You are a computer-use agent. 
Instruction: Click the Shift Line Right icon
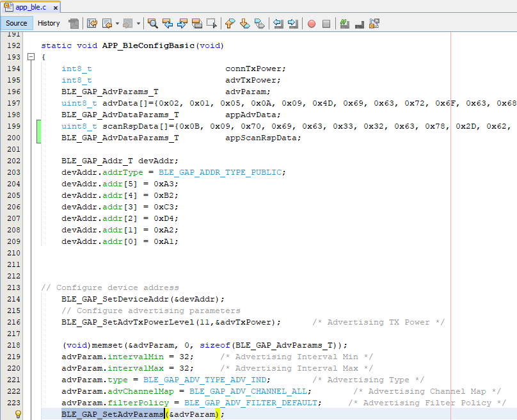tap(293, 24)
